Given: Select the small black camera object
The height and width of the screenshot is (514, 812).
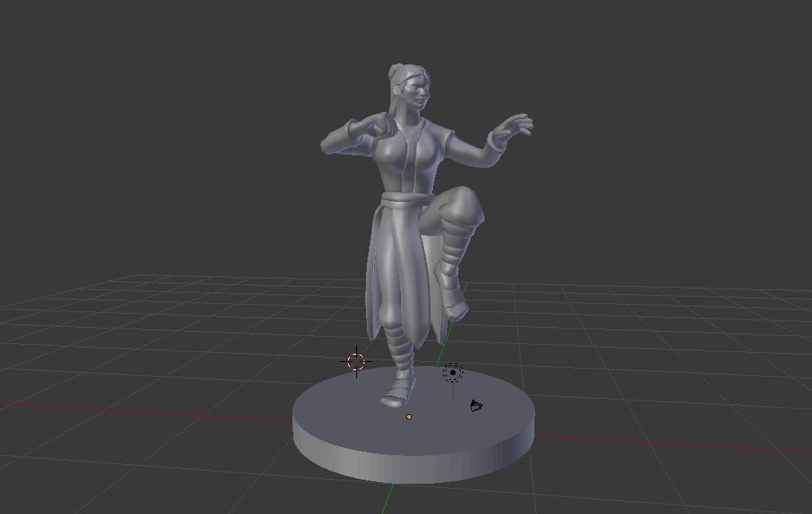Looking at the screenshot, I should point(476,405).
